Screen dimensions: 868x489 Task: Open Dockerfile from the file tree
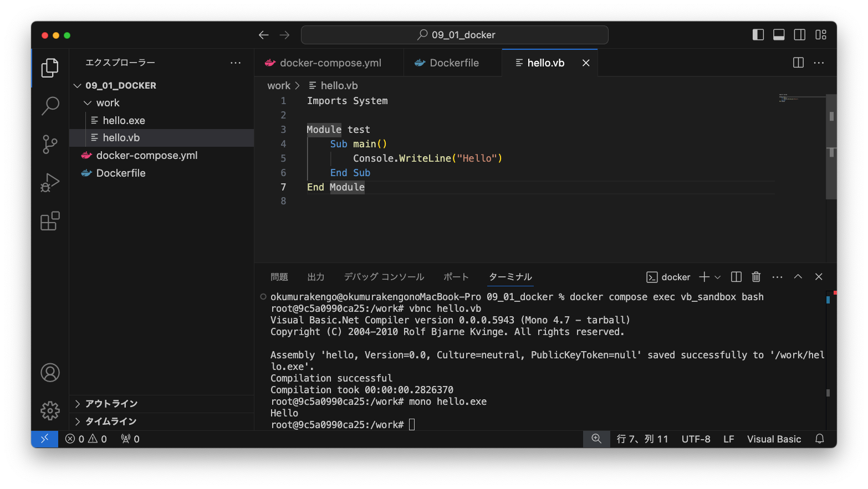coord(161,173)
